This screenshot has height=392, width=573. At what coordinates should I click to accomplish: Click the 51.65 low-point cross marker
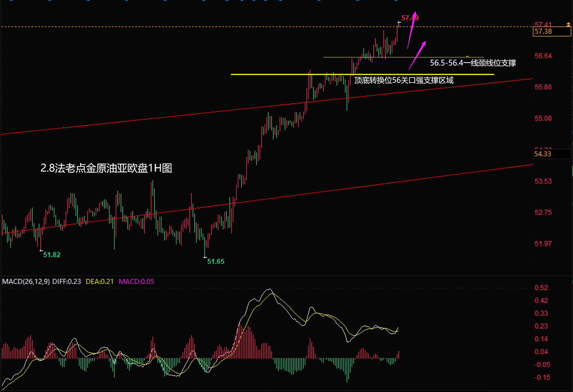click(205, 257)
